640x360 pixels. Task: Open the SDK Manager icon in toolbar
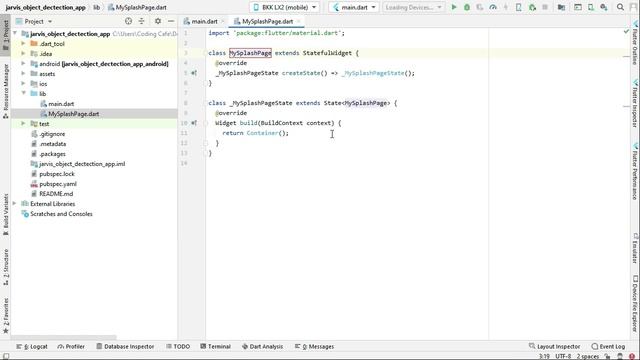(604, 7)
